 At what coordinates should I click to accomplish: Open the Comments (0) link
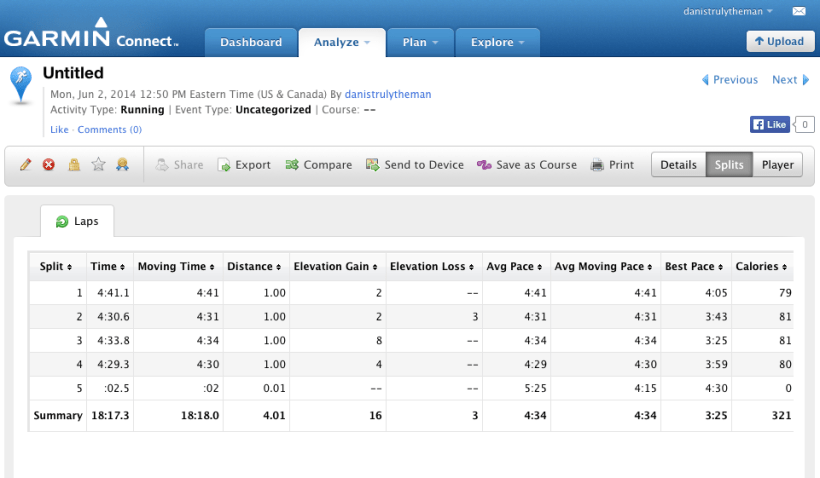110,130
